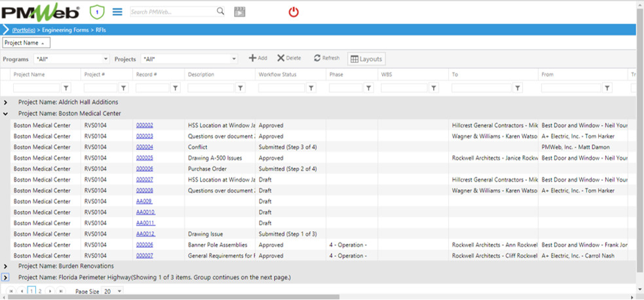
Task: Click the search magnifier icon
Action: tap(220, 11)
